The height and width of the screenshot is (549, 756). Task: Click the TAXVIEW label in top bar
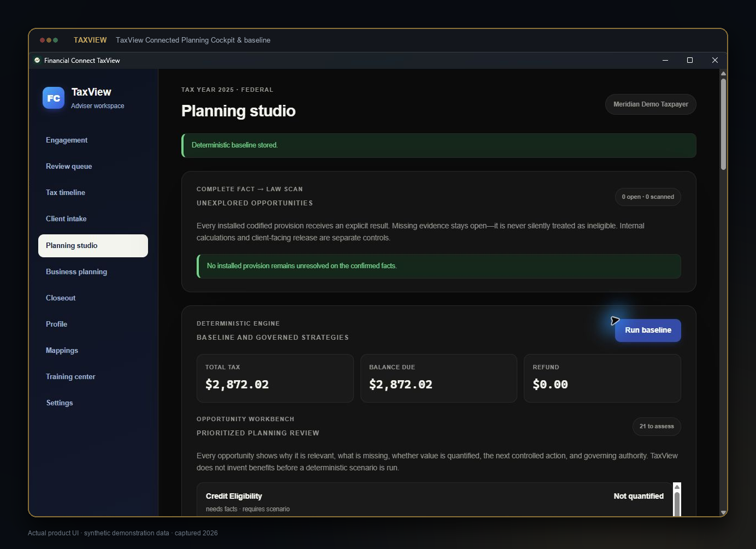(90, 40)
